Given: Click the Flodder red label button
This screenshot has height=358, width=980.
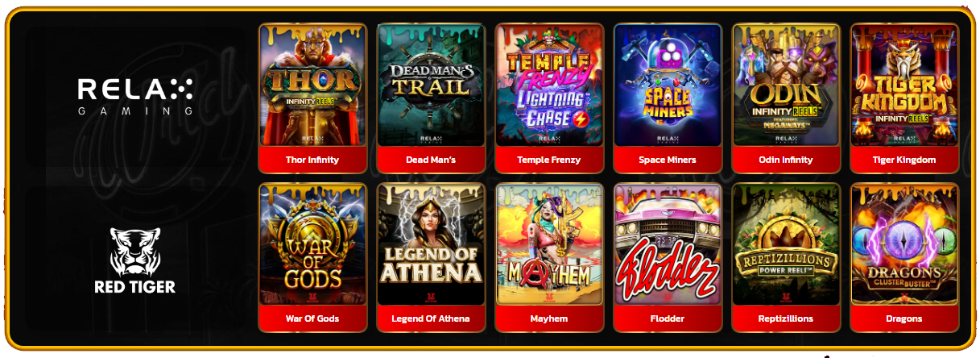Looking at the screenshot, I should coord(668,318).
